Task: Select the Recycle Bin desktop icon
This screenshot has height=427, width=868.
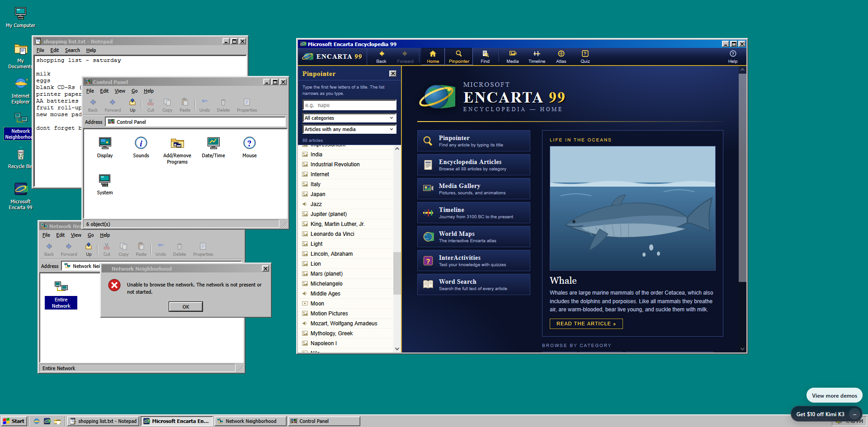Action: (x=20, y=159)
